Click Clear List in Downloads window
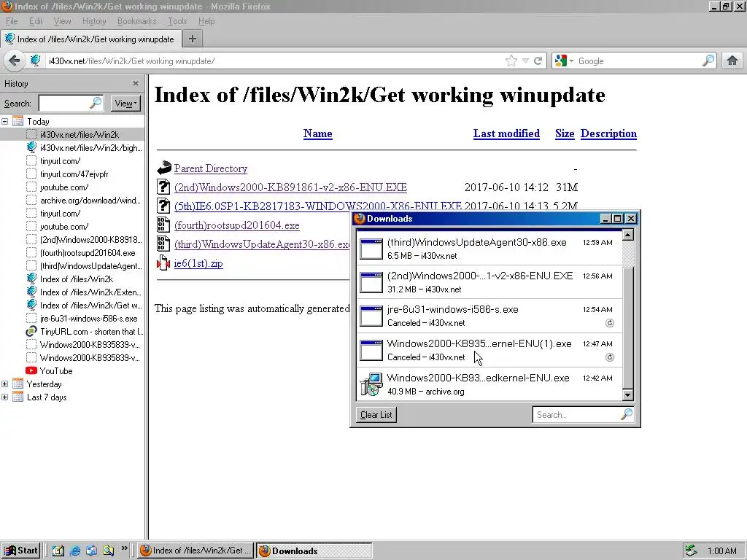747x560 pixels. (x=376, y=415)
